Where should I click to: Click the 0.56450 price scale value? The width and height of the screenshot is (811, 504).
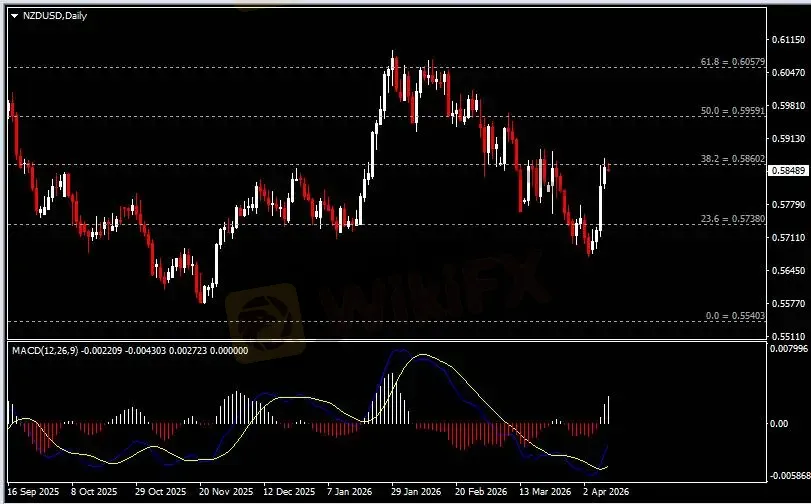(x=788, y=270)
